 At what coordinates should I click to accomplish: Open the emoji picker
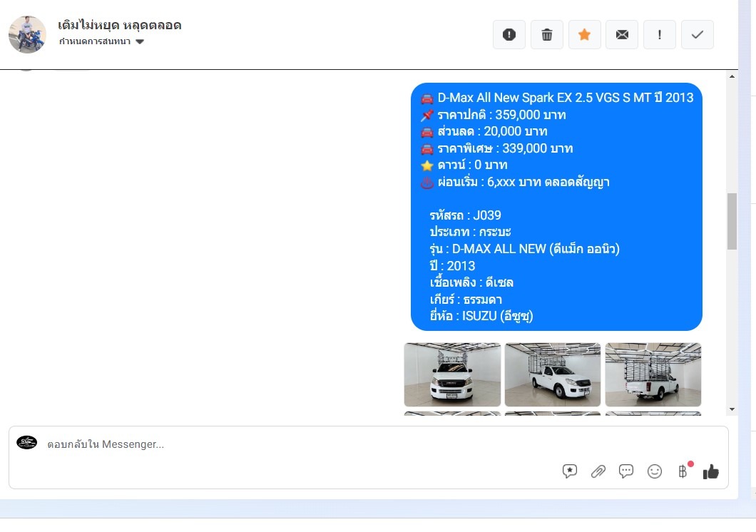point(654,471)
